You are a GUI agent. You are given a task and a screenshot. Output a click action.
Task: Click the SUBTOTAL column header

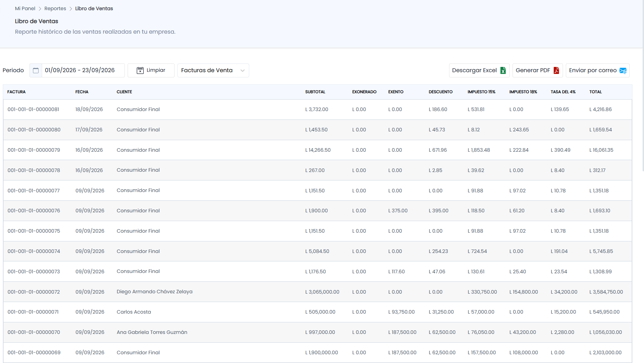tap(315, 92)
